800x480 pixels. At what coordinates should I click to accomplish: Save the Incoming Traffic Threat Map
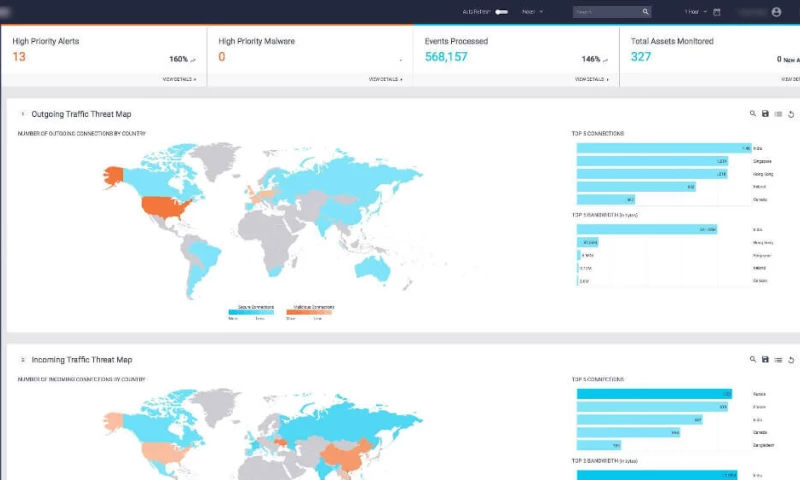(x=765, y=360)
